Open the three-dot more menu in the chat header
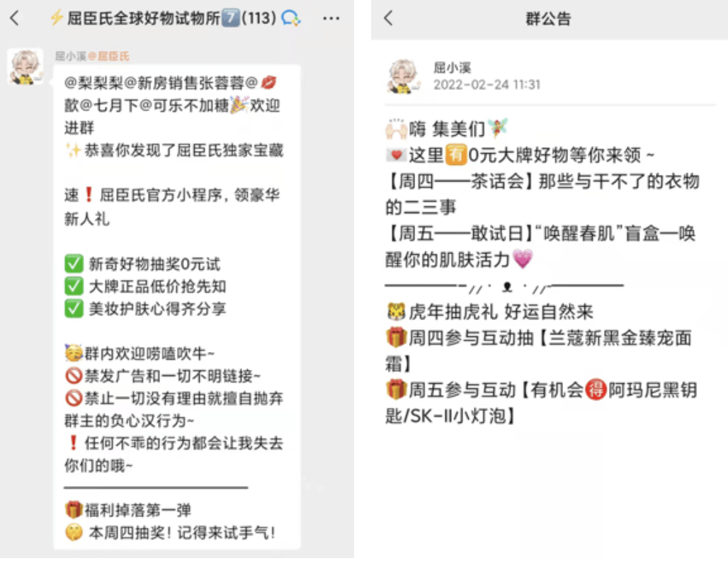728x561 pixels. 331,18
